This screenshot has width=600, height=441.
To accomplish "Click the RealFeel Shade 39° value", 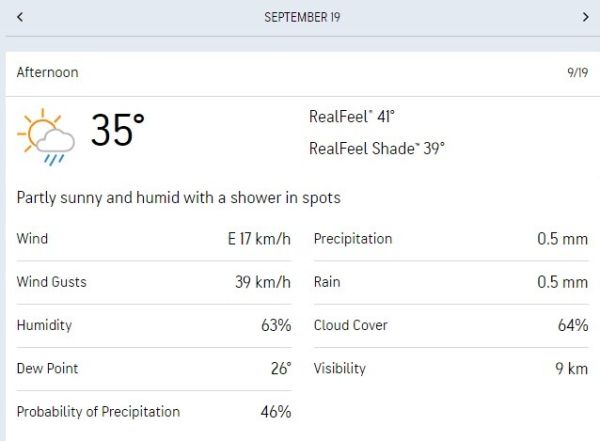I will pos(377,148).
